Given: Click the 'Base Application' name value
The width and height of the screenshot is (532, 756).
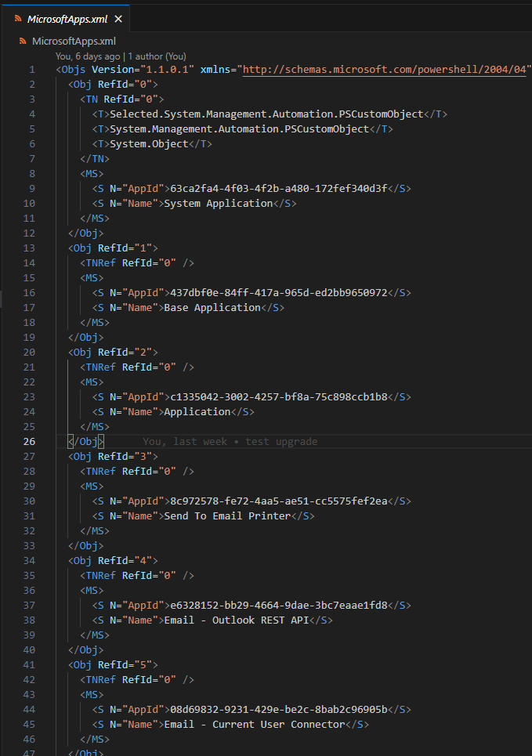Looking at the screenshot, I should pos(212,308).
